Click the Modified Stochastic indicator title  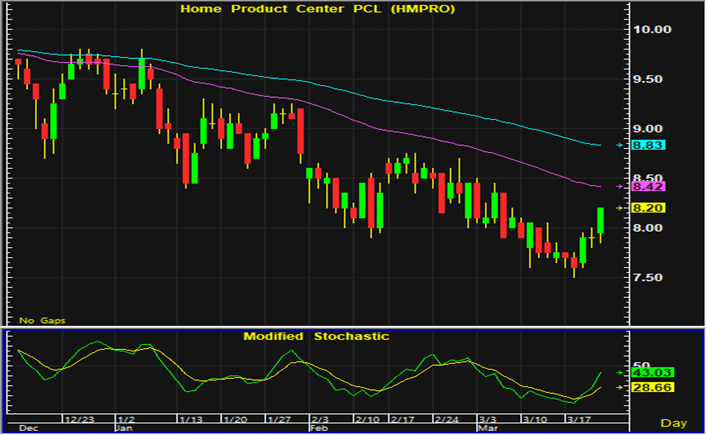pos(315,337)
